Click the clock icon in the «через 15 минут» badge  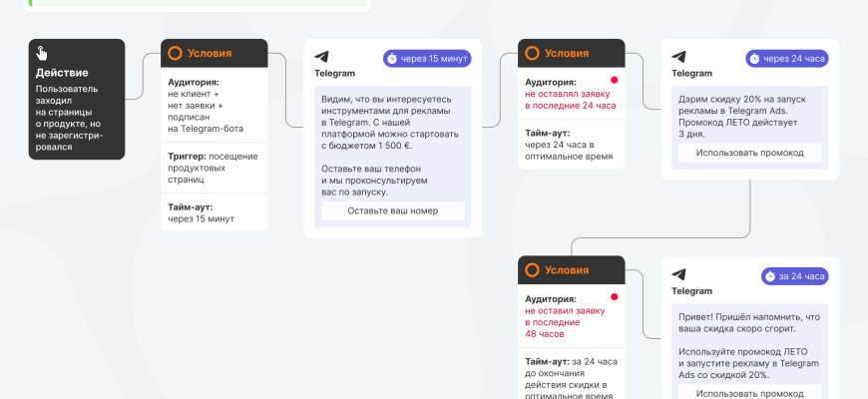pos(392,58)
